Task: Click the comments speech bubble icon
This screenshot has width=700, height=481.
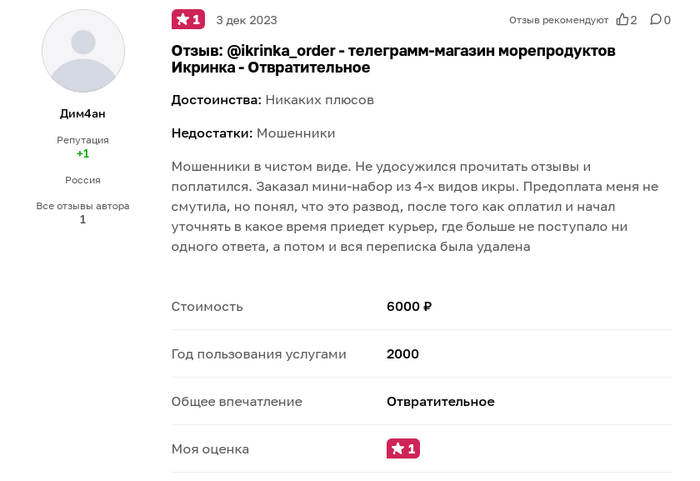Action: (655, 20)
